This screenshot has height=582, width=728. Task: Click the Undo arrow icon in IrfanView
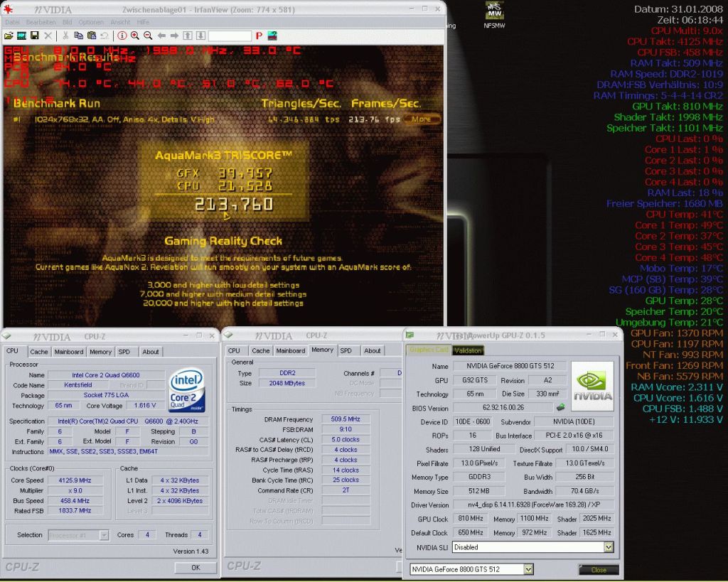tap(105, 36)
